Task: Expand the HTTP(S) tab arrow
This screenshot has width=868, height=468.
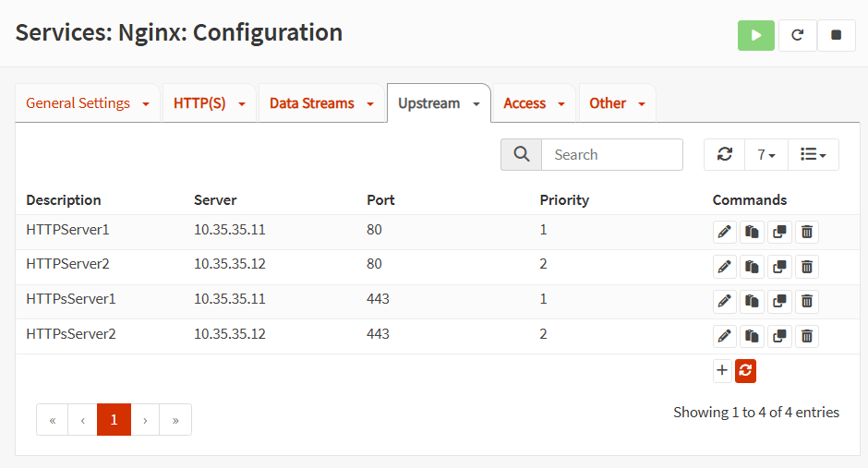Action: coord(242,104)
